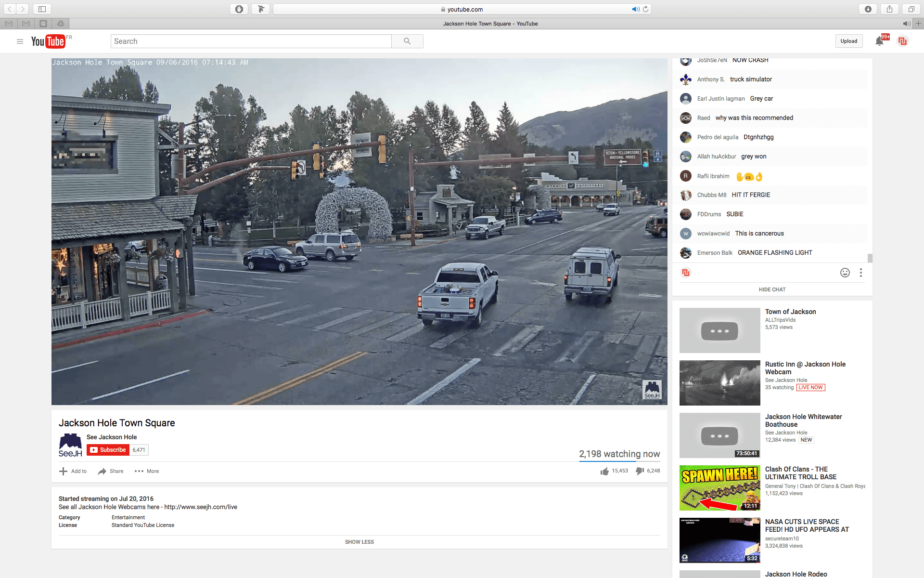This screenshot has width=924, height=578.
Task: Click the search magnifier button
Action: click(407, 41)
